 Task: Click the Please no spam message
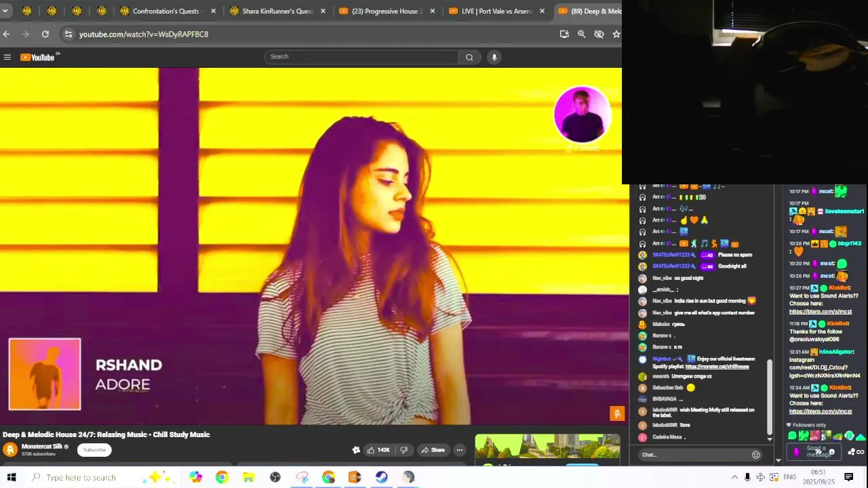(735, 255)
